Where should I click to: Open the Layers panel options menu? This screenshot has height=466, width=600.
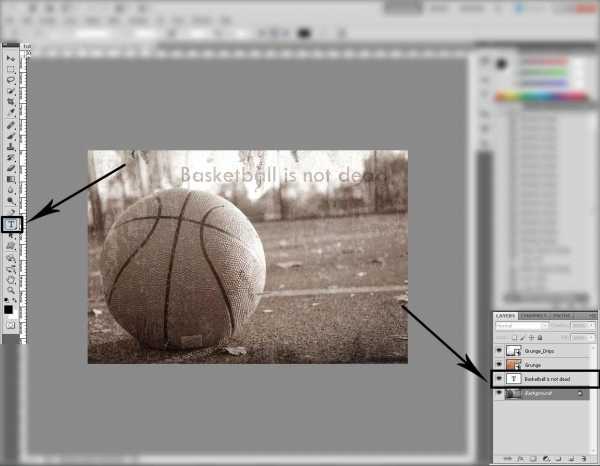coord(593,316)
